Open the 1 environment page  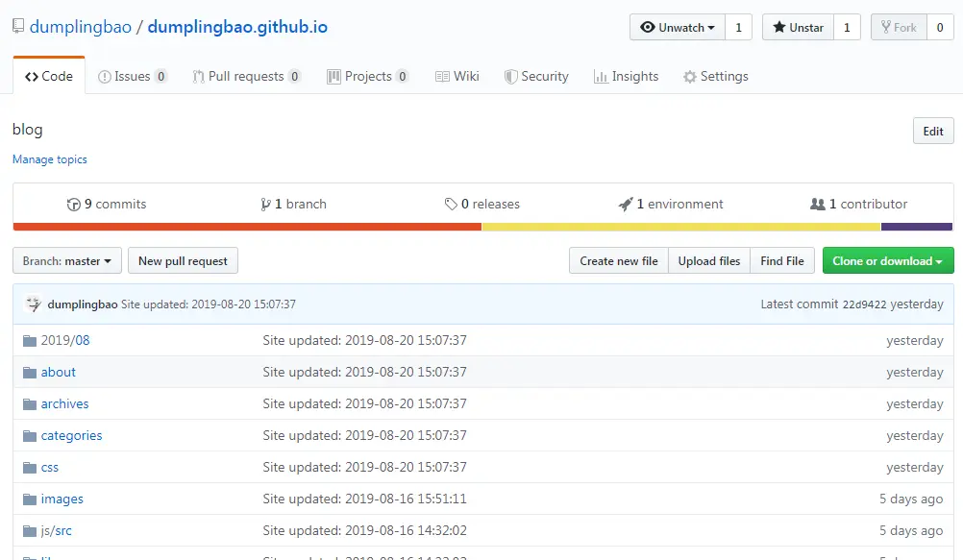coord(671,204)
